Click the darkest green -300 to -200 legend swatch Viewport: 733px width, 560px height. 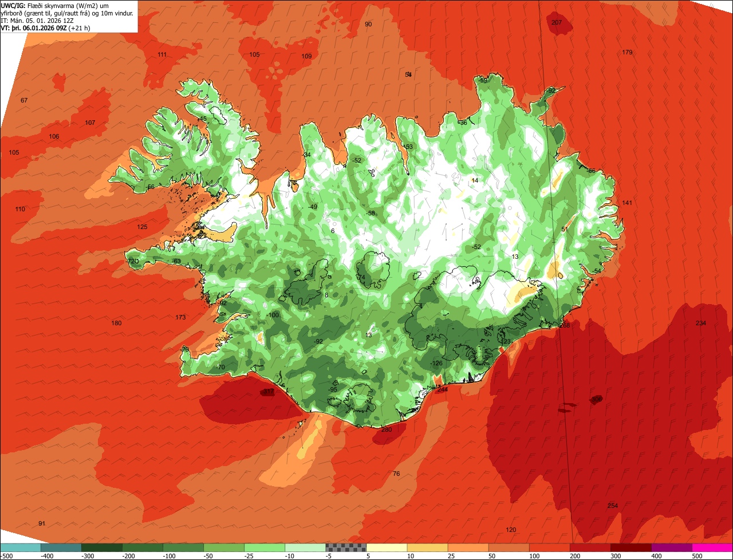click(x=101, y=547)
